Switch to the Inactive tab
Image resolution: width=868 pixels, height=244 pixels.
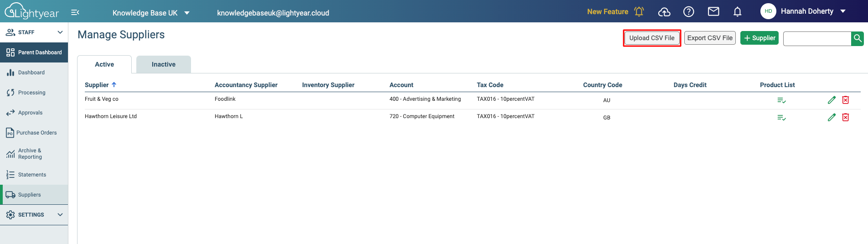coord(164,64)
